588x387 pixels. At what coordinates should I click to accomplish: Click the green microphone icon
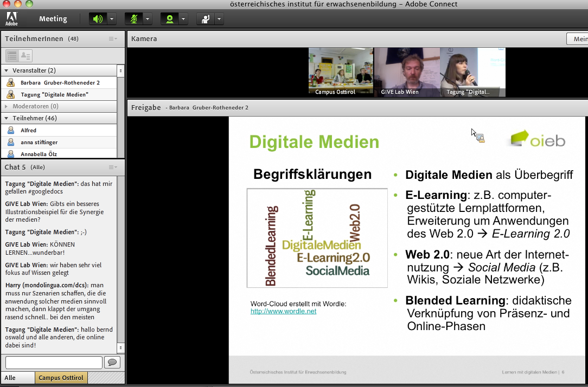pos(133,19)
